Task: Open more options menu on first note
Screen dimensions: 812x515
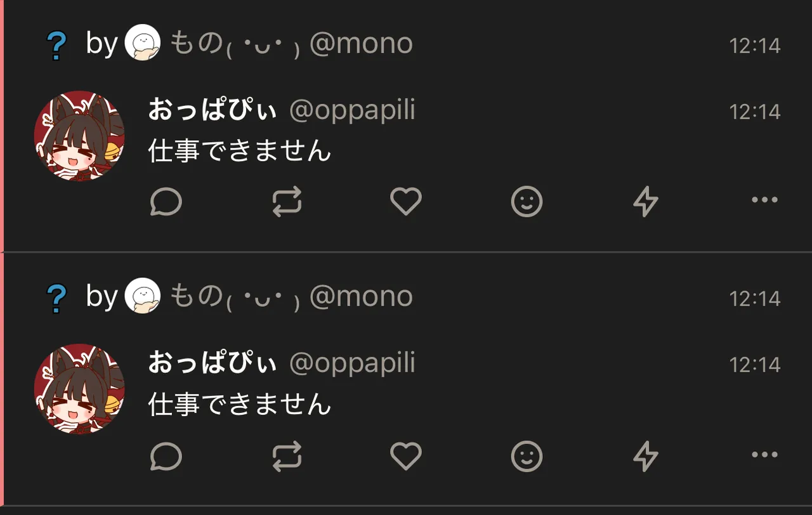Action: (x=764, y=200)
